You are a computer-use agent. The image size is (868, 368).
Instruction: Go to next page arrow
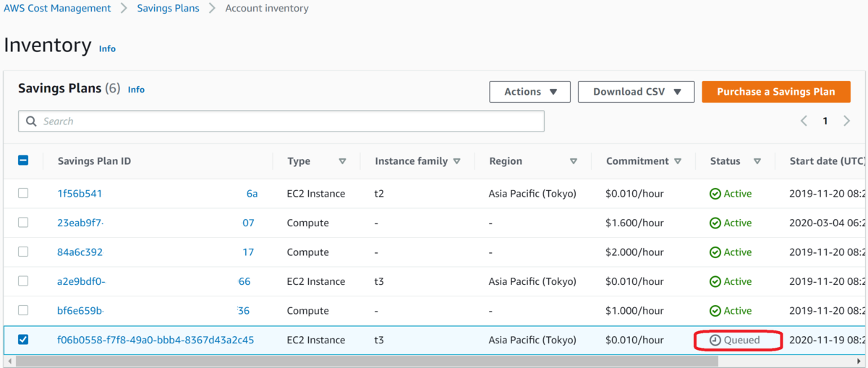coord(846,121)
